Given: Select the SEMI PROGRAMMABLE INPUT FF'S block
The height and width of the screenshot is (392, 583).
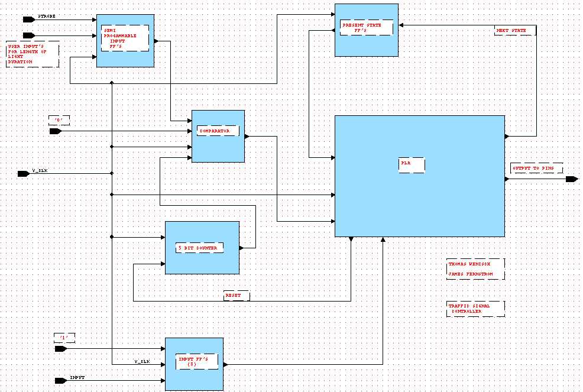Looking at the screenshot, I should 125,41.
